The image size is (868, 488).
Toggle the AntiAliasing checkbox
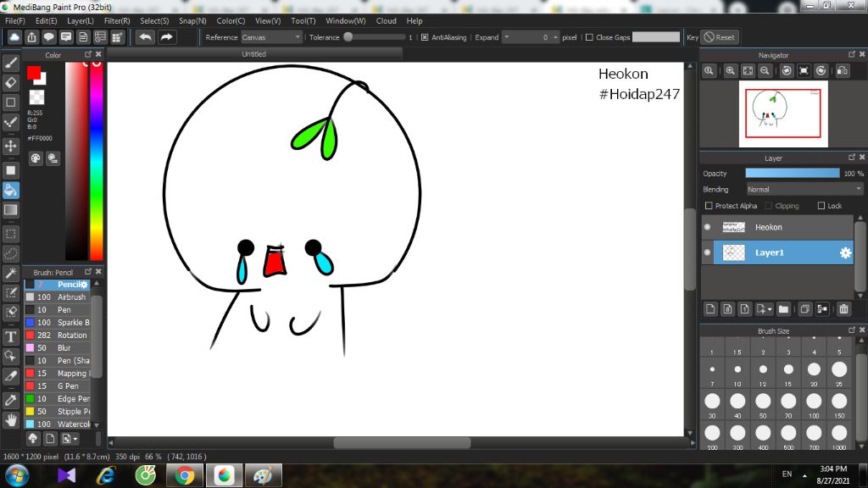click(x=425, y=37)
